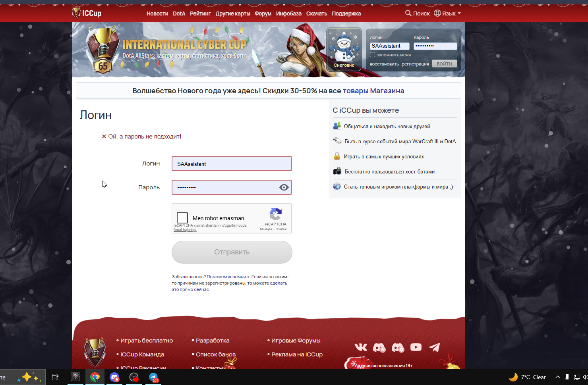Open the Поддержка menu item
588x385 pixels.
346,13
